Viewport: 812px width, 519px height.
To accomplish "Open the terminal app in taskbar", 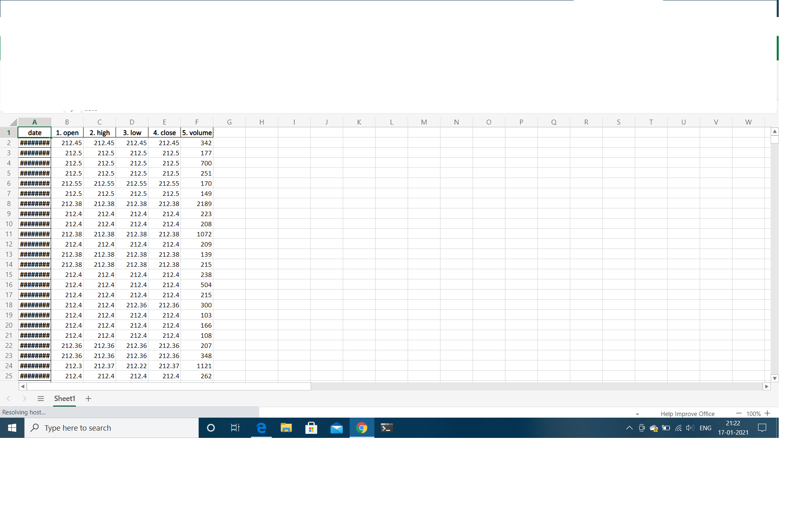I will point(387,428).
